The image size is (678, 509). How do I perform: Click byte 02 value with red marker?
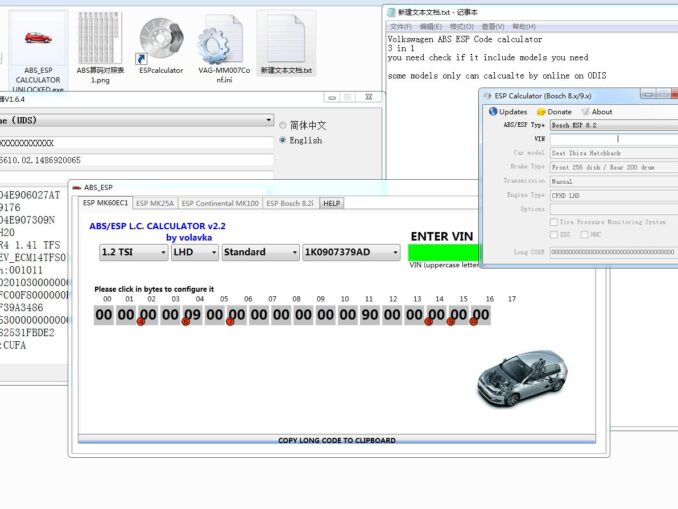pyautogui.click(x=148, y=315)
